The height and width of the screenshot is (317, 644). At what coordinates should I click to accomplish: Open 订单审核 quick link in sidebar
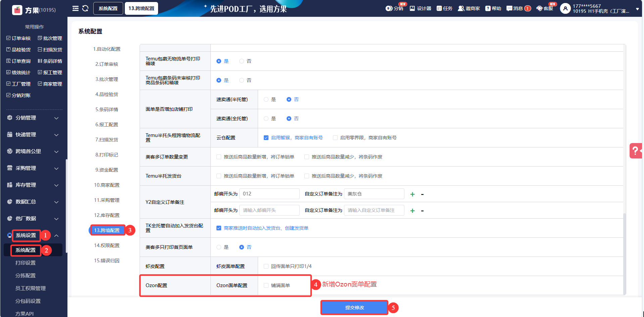click(x=19, y=38)
